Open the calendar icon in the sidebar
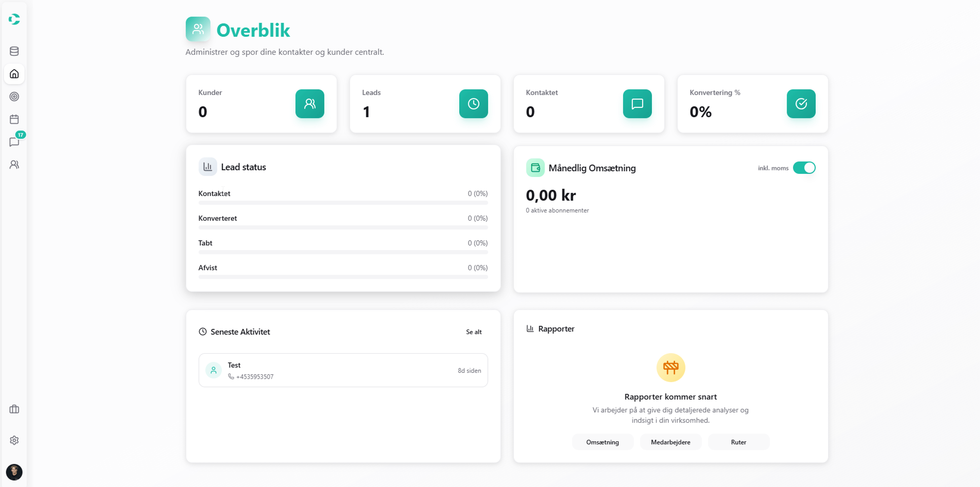 14,119
